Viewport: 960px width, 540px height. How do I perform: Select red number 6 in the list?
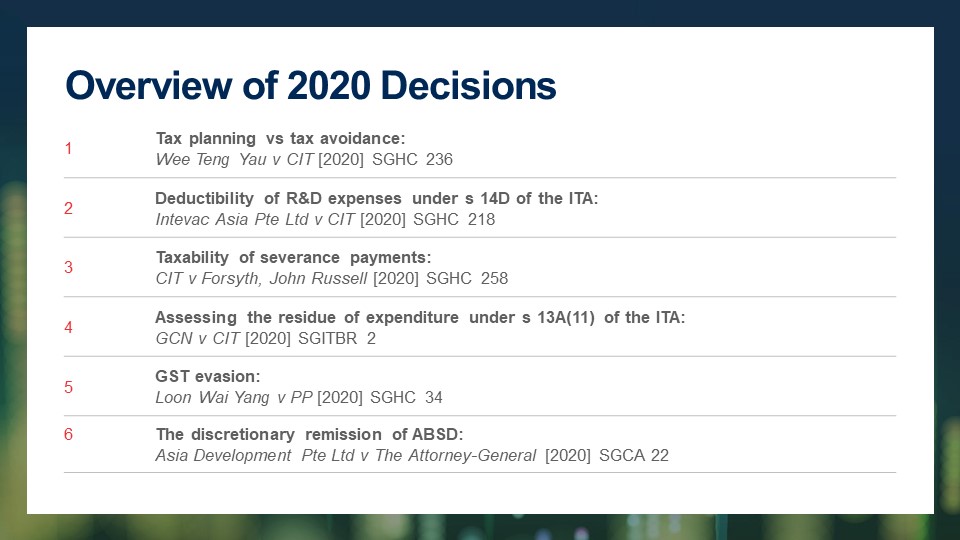(x=69, y=434)
